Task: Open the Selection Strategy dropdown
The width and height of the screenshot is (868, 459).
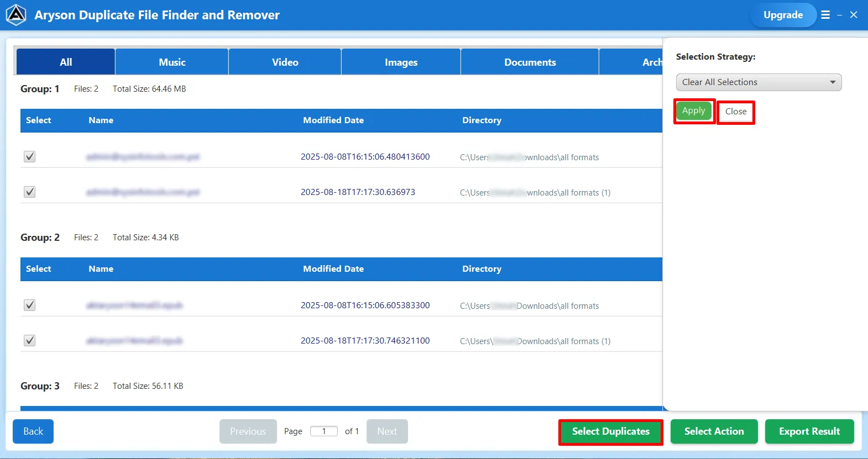Action: coord(759,82)
